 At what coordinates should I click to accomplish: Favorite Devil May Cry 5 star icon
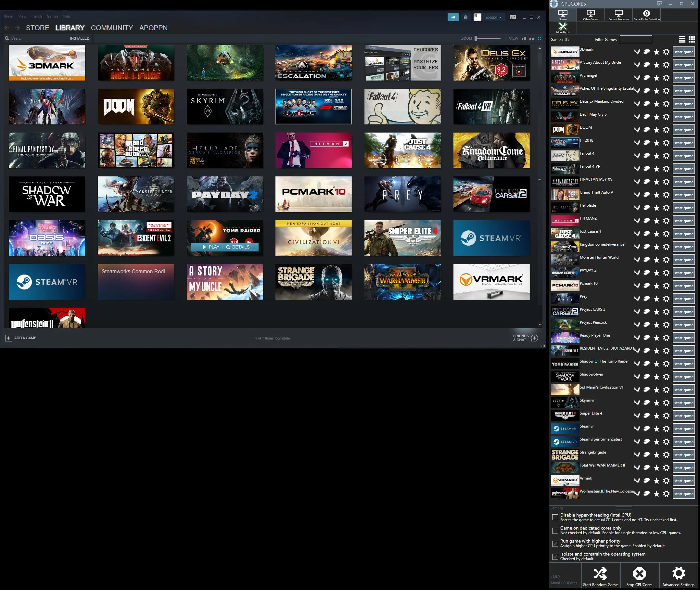pos(656,117)
